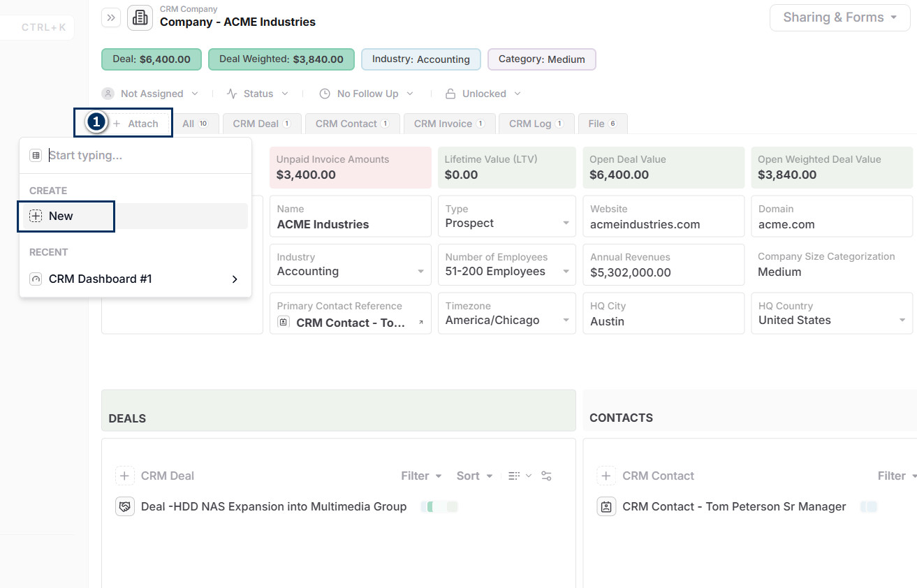
Task: Click the CRM Company building icon
Action: point(140,17)
